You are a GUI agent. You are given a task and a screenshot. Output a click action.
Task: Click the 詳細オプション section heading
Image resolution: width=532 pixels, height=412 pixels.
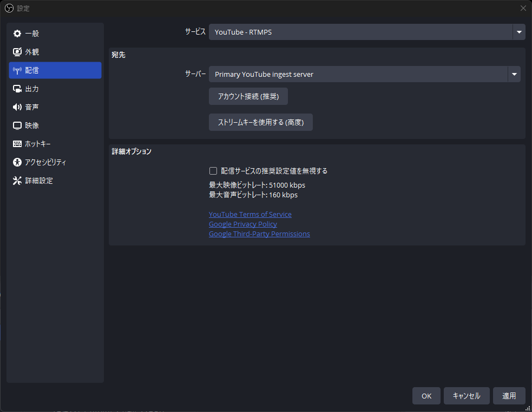tap(132, 151)
